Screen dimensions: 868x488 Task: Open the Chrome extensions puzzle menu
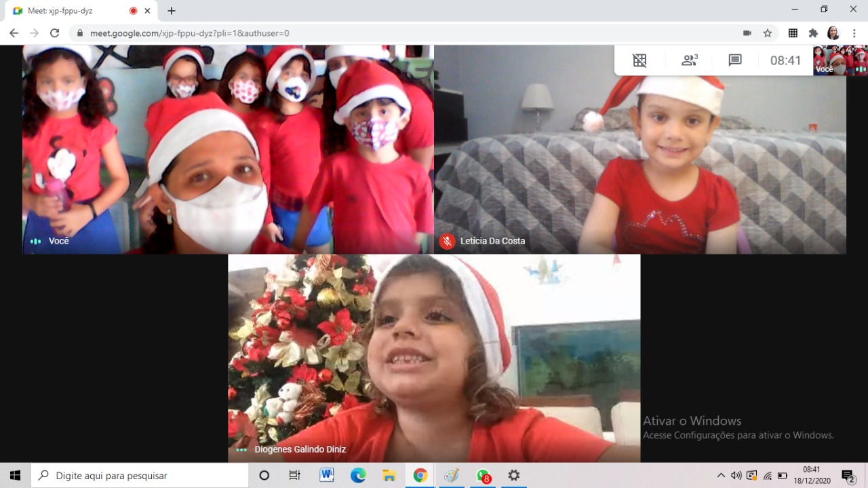pyautogui.click(x=813, y=33)
